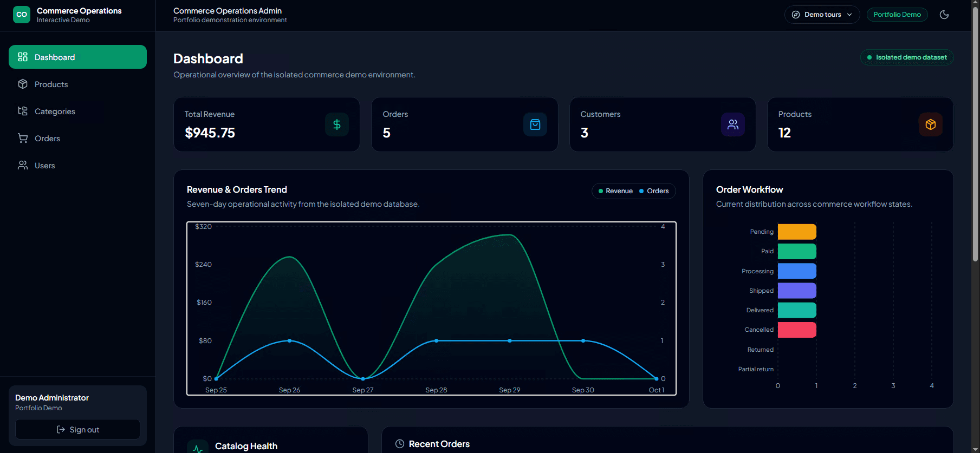Click the Revenue & Orders Trend heading
This screenshot has height=453, width=980.
click(x=237, y=189)
